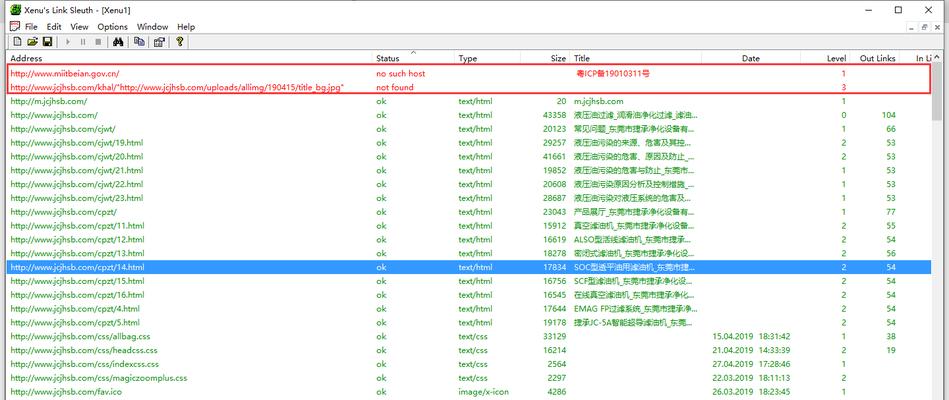Click the Pause toolbar icon

coord(83,42)
